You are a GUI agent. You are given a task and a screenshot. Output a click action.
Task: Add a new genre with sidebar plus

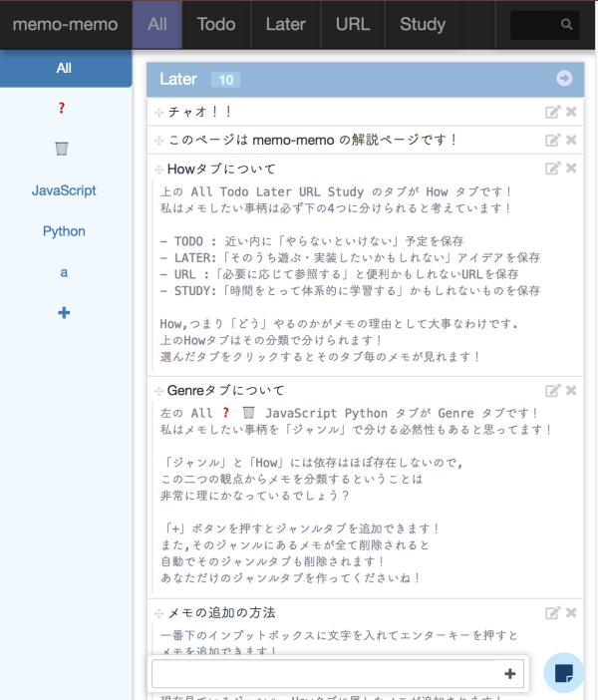64,312
